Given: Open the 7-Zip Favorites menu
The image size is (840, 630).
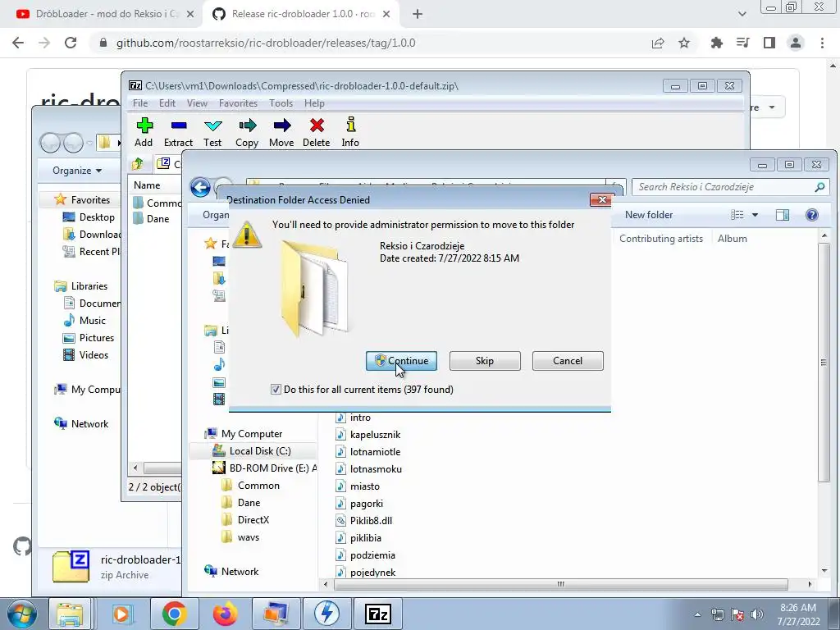Looking at the screenshot, I should click(238, 103).
